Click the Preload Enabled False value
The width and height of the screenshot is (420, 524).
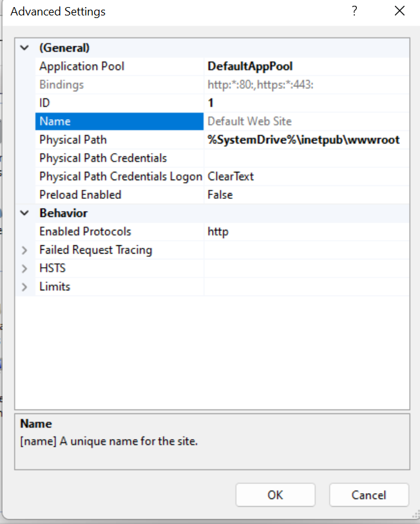220,194
